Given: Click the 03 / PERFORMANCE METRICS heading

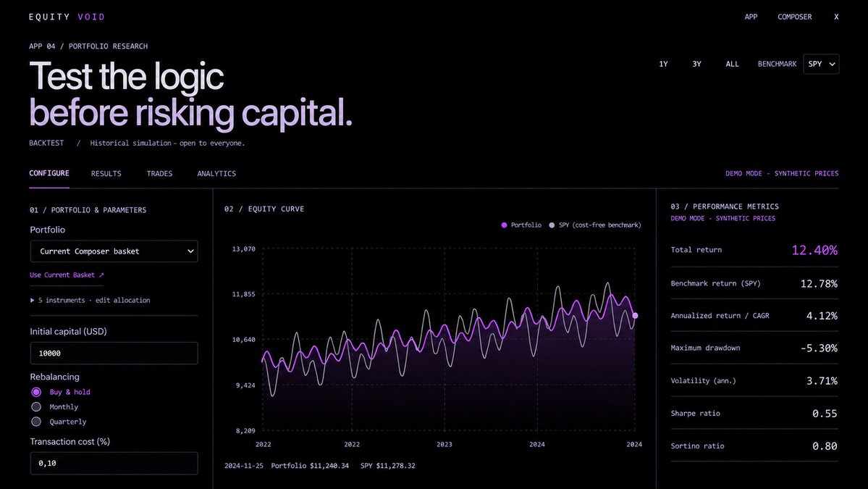Looking at the screenshot, I should coord(725,206).
